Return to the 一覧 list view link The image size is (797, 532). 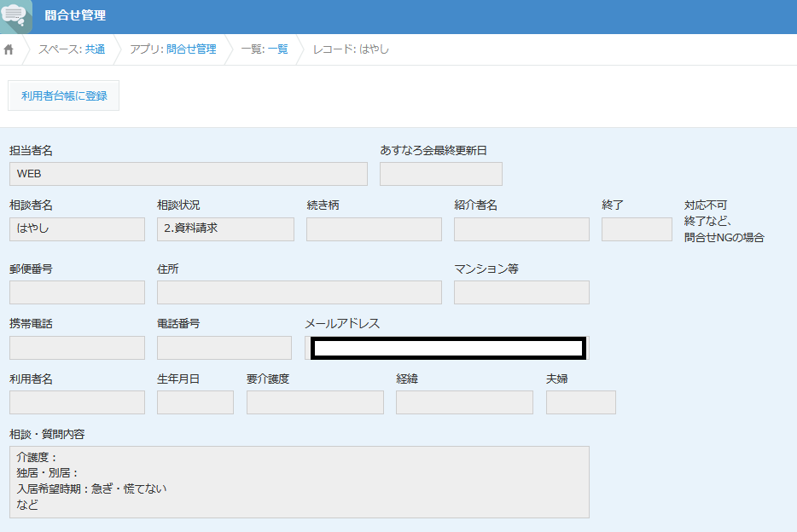(x=277, y=49)
